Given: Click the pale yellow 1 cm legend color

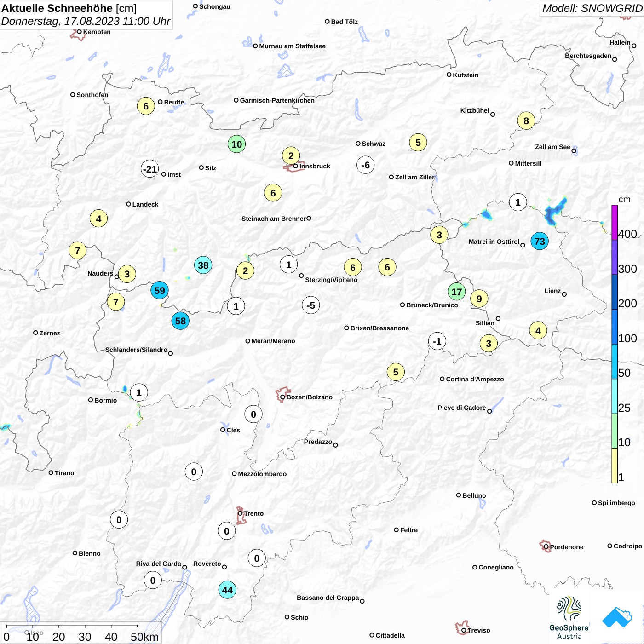Looking at the screenshot, I should (x=615, y=466).
